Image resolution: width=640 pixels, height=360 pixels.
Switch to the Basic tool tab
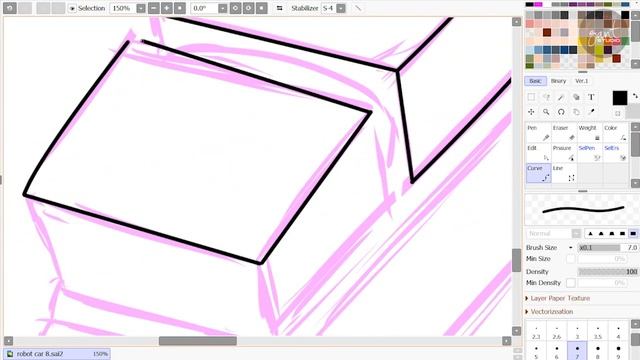pos(535,81)
